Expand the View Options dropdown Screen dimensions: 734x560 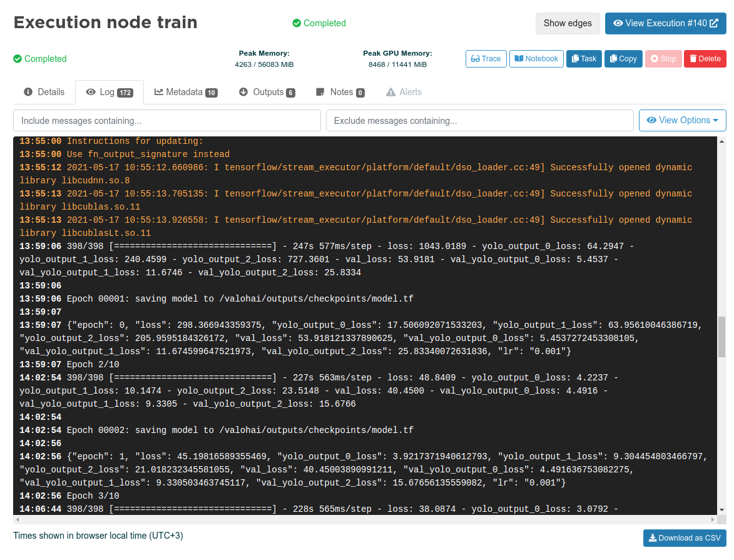(x=682, y=120)
